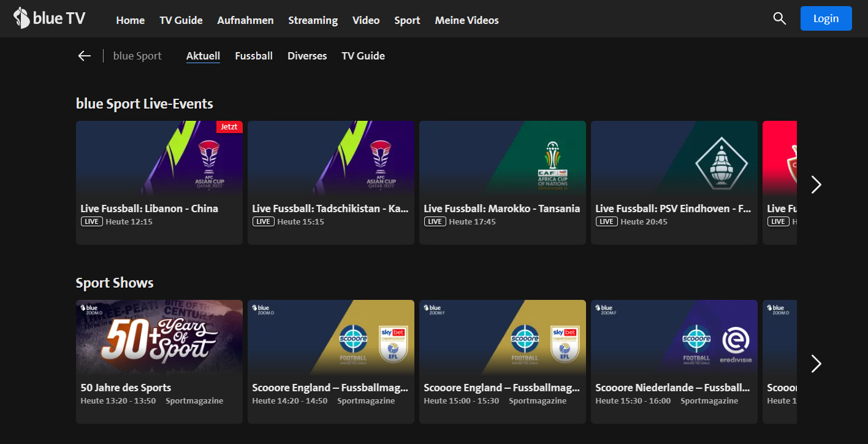
Task: Click the Scooore Niederlande show title
Action: coord(672,388)
